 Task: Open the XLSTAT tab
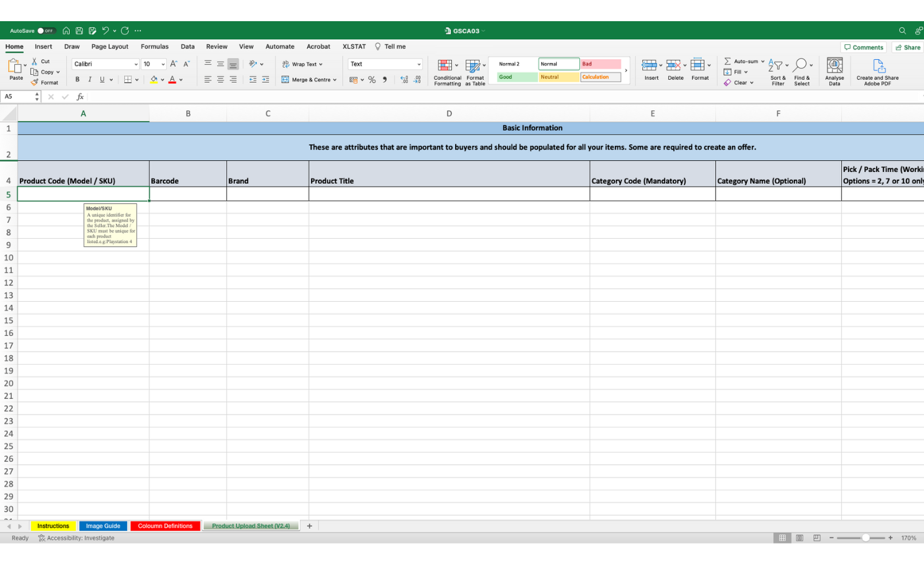click(x=354, y=47)
